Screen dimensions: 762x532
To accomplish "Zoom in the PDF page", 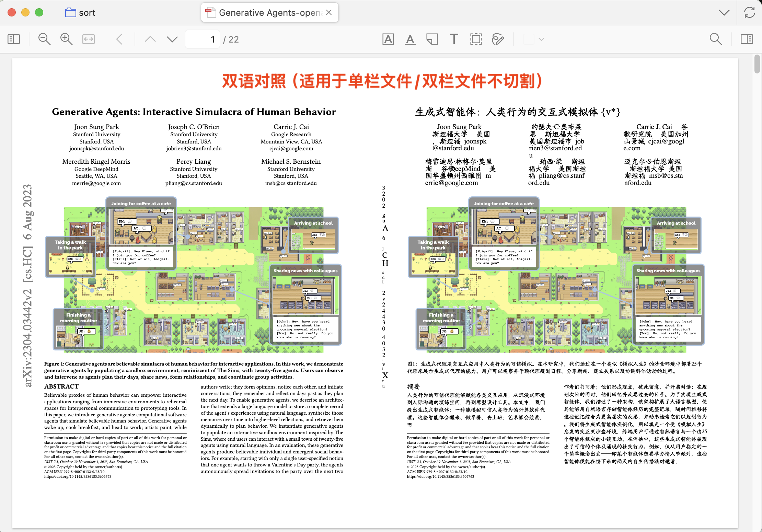I will 66,39.
